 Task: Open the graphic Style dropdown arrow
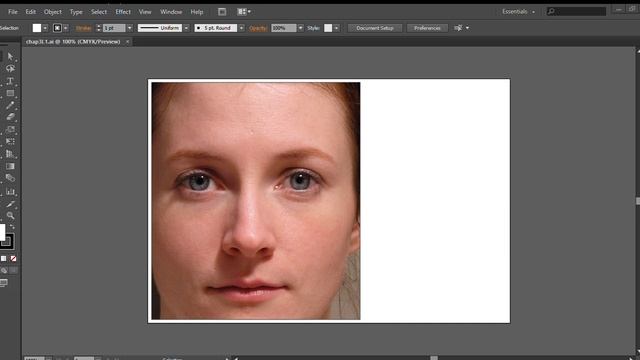(x=336, y=28)
